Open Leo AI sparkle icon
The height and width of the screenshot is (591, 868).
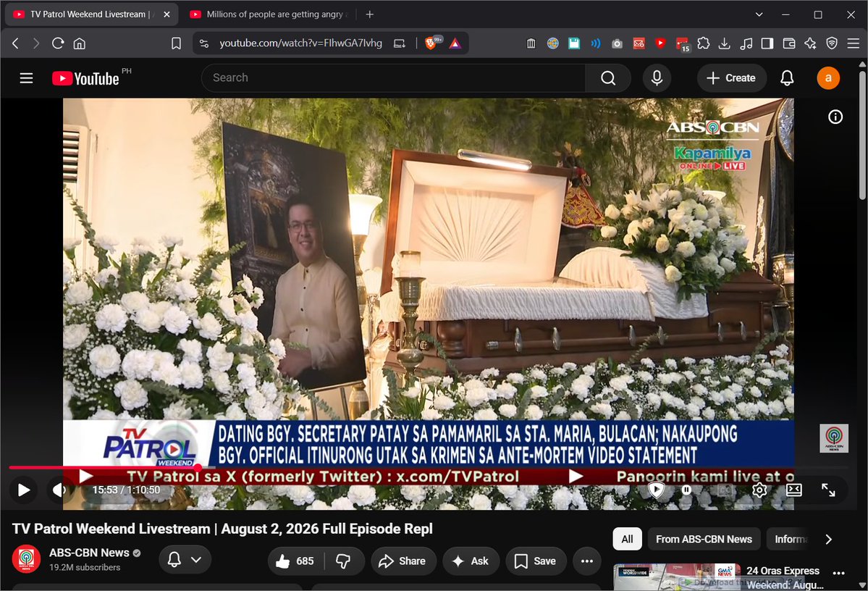[810, 43]
